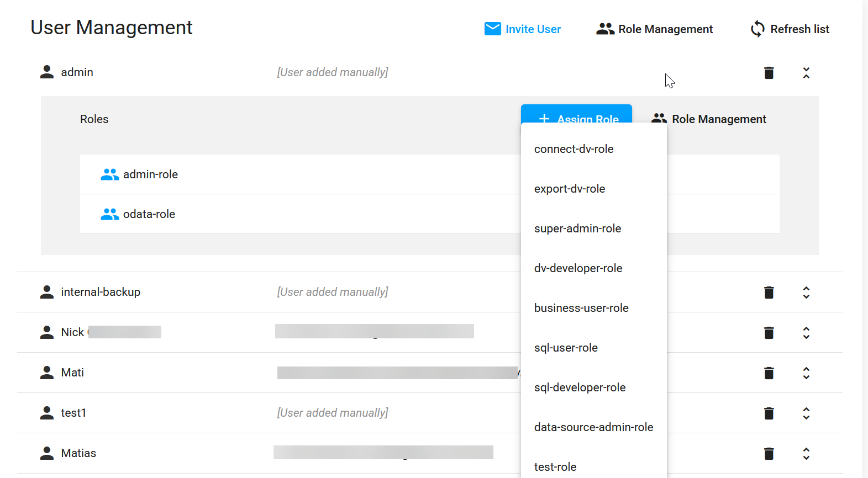Click trash icon in Matias row
The image size is (868, 478).
click(x=769, y=454)
